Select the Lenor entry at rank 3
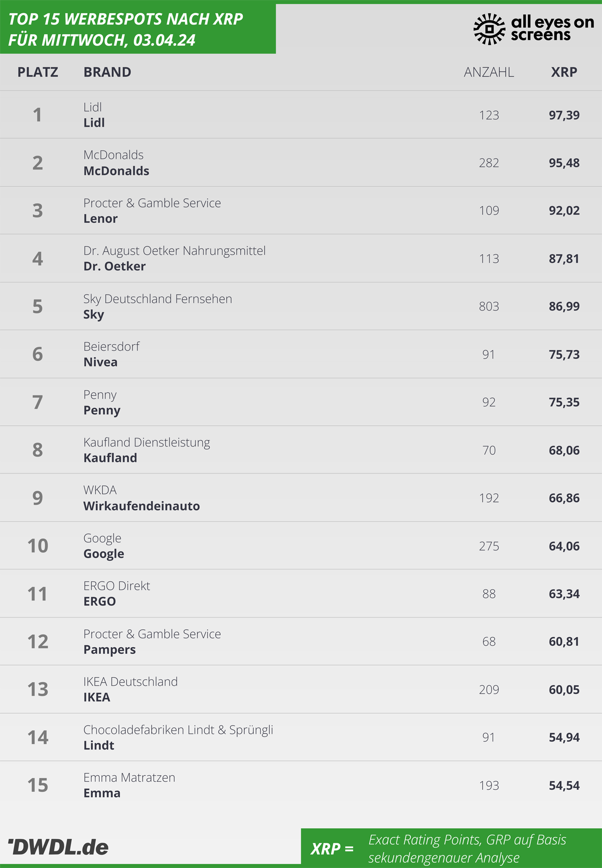This screenshot has width=602, height=868. click(301, 211)
